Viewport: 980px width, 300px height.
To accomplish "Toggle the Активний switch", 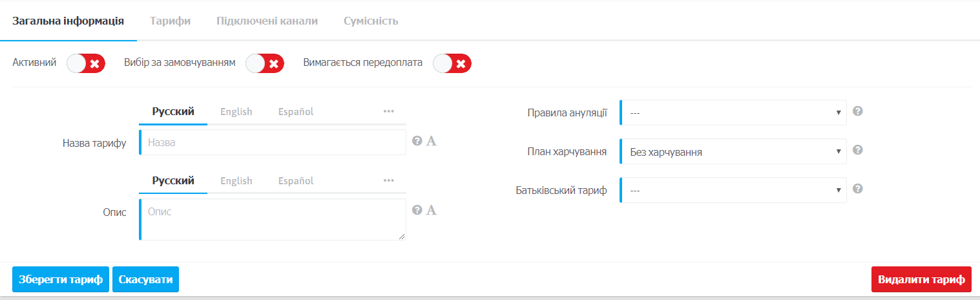I will tap(86, 63).
